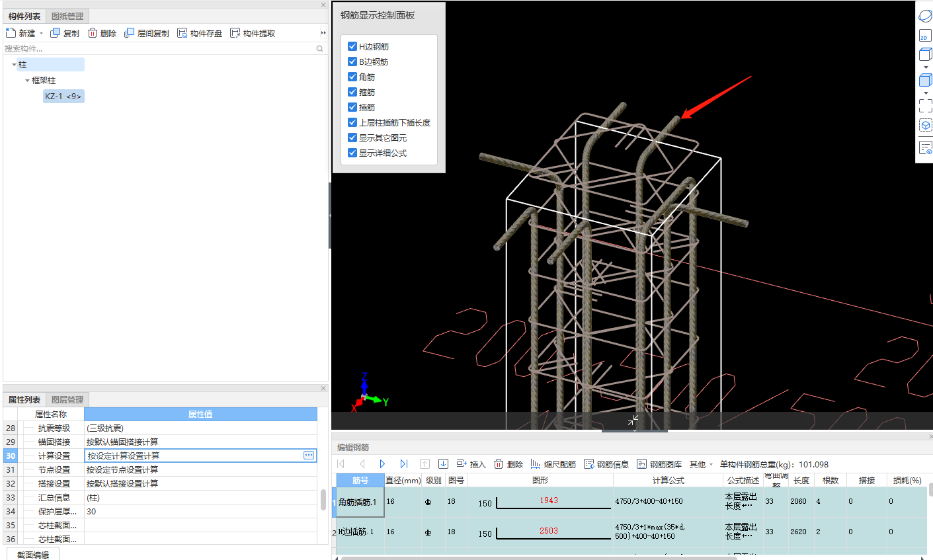This screenshot has width=933, height=560.
Task: Collapse the 柱 tree node
Action: tap(14, 65)
